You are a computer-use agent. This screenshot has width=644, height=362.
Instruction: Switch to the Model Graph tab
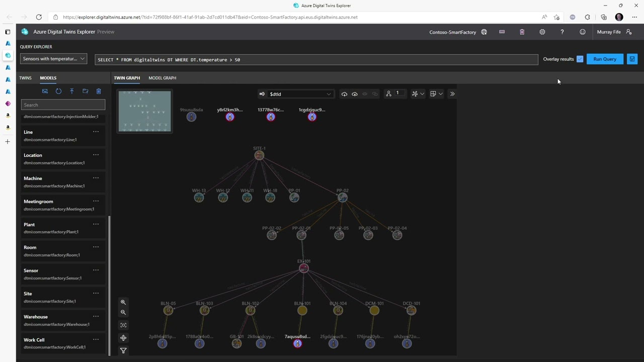pyautogui.click(x=163, y=78)
